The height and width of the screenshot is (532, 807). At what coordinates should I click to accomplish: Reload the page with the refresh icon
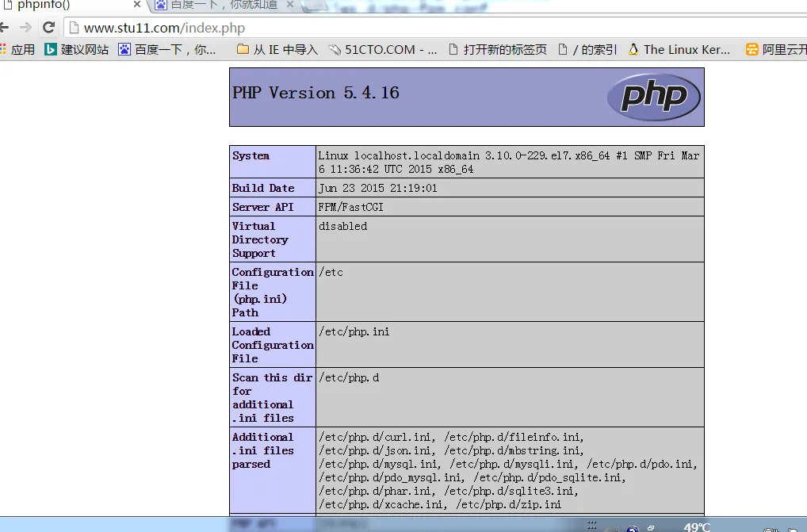(x=49, y=28)
